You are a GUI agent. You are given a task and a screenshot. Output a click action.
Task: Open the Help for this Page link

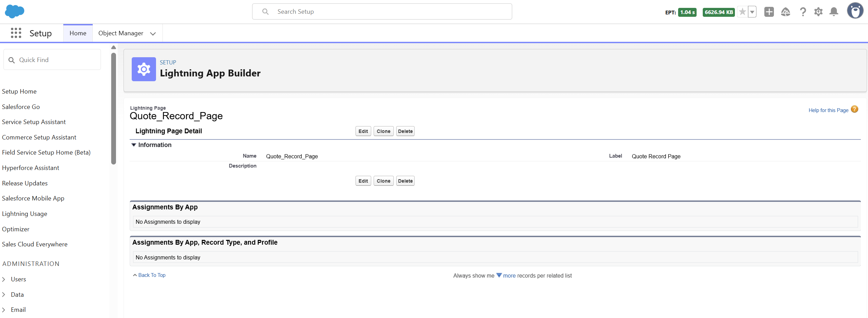tap(828, 110)
